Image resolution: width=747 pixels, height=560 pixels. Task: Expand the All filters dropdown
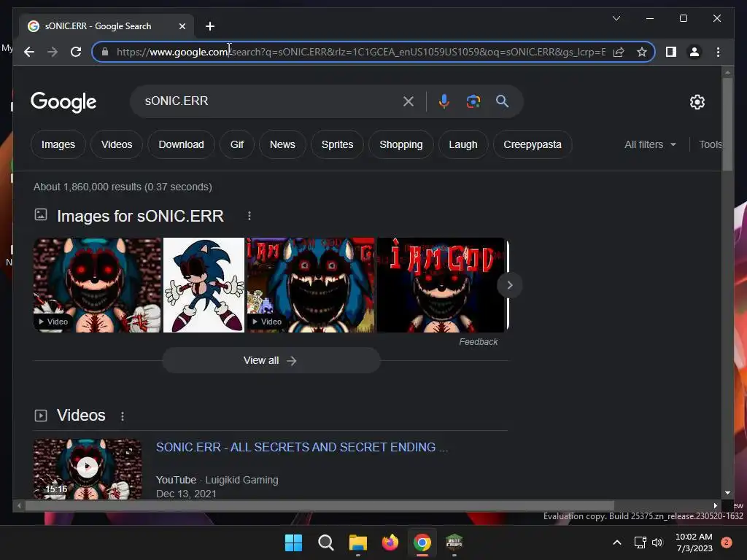650,144
